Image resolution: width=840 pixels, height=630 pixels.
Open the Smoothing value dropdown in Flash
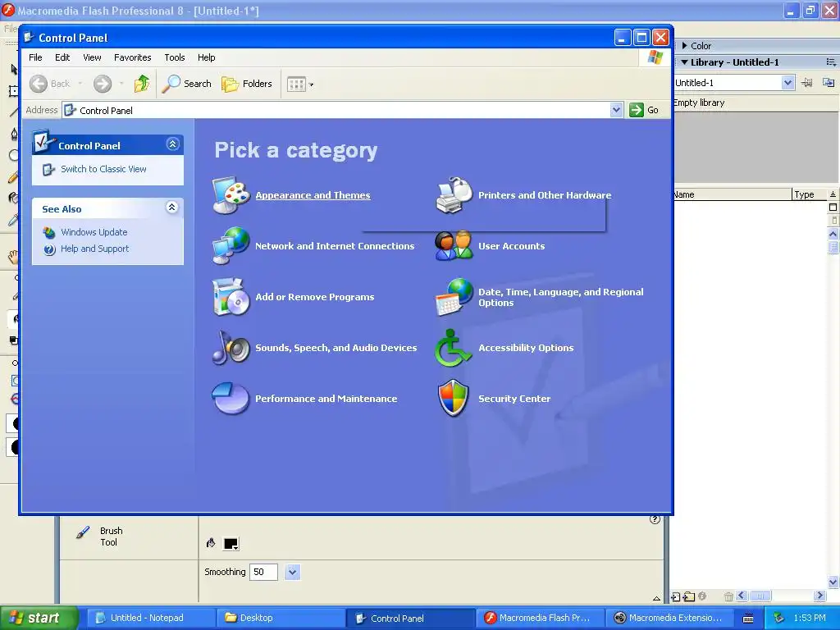pyautogui.click(x=292, y=572)
